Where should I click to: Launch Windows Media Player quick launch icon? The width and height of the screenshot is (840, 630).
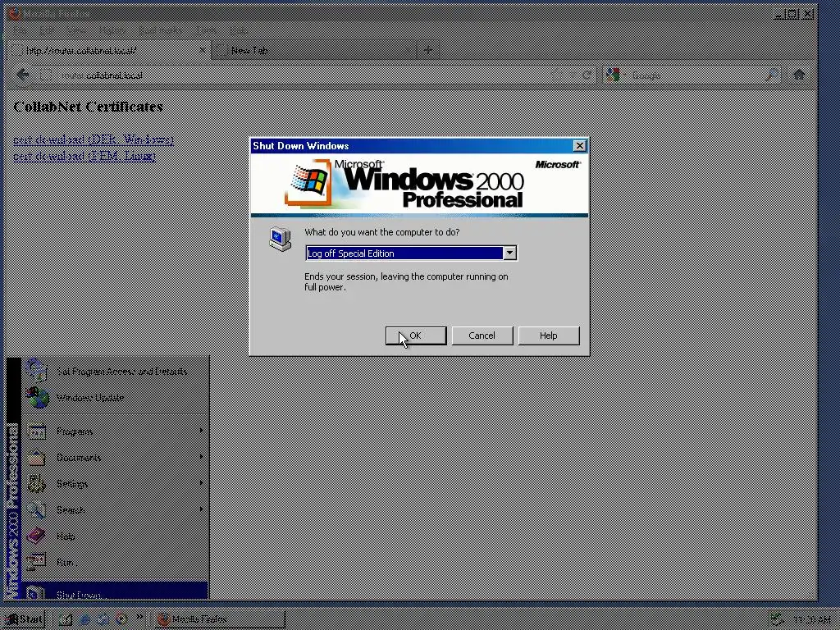121,619
